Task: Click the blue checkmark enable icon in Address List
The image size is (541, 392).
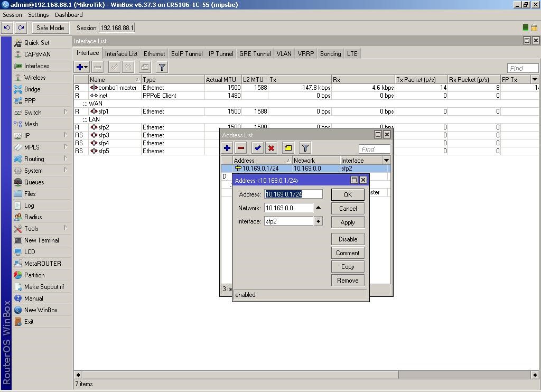Action: [257, 148]
